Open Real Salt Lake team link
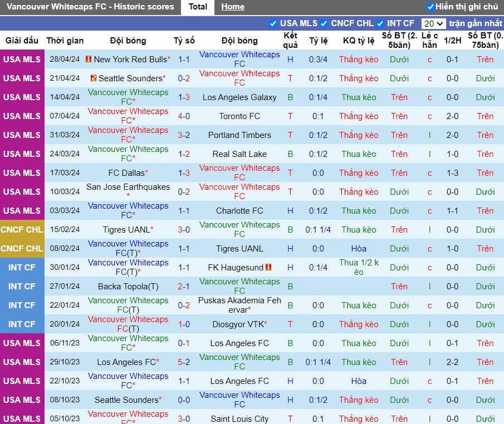This screenshot has width=504, height=424. coord(239,154)
